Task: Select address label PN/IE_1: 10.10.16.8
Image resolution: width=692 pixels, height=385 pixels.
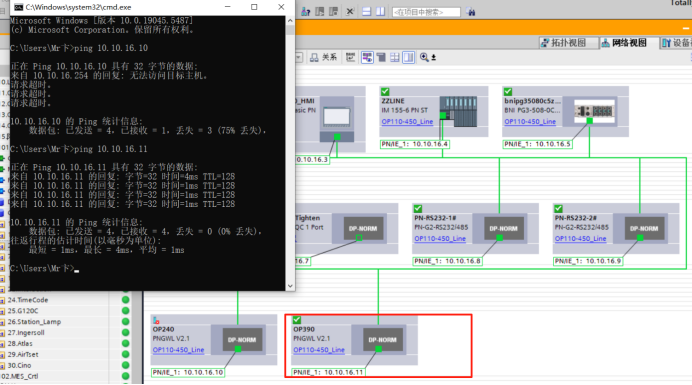Action: click(x=448, y=261)
